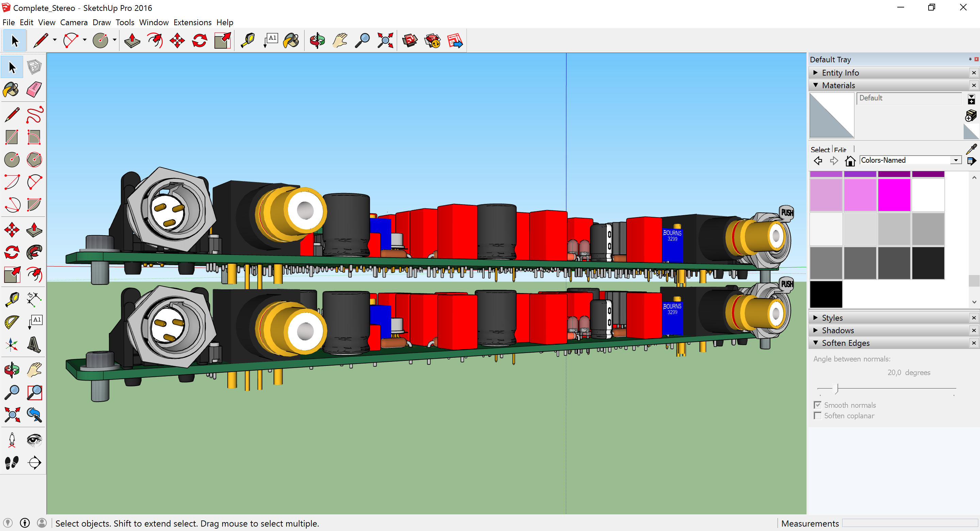The image size is (980, 531).
Task: Close the Shadows panel with its X
Action: coord(974,330)
